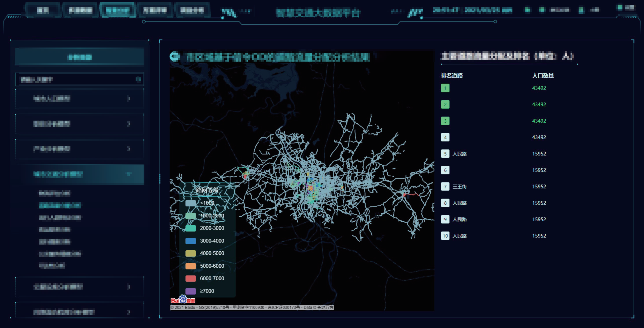Image resolution: width=644 pixels, height=328 pixels.
Task: Click rank badge 4 in road ranking
Action: point(445,137)
